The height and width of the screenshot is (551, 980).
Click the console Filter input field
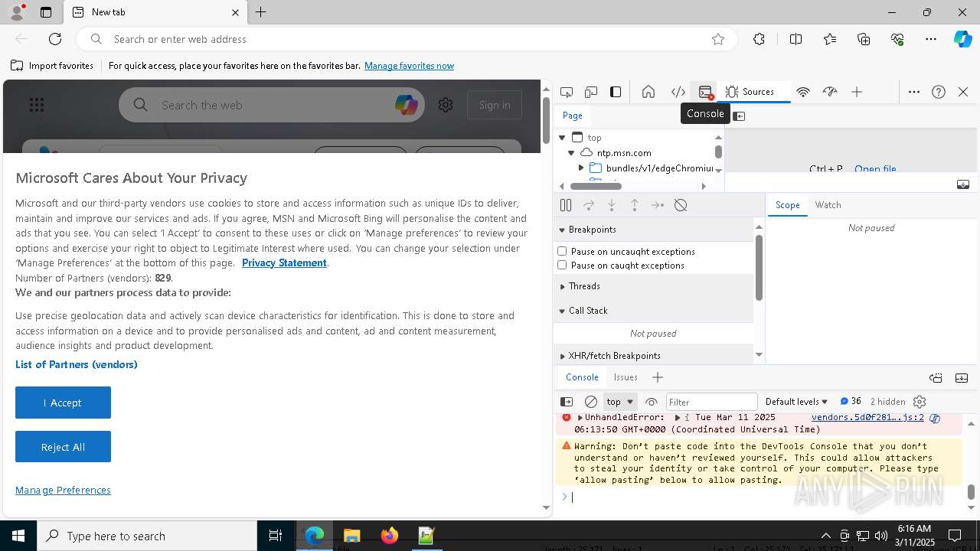(x=711, y=402)
